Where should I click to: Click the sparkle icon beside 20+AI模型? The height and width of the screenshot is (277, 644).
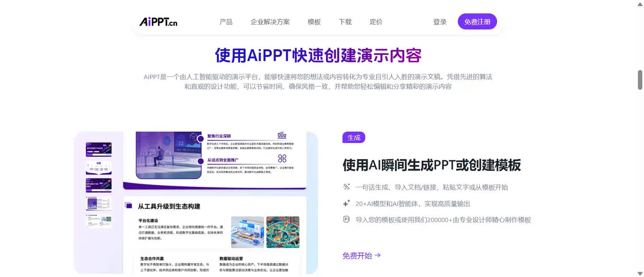click(346, 203)
